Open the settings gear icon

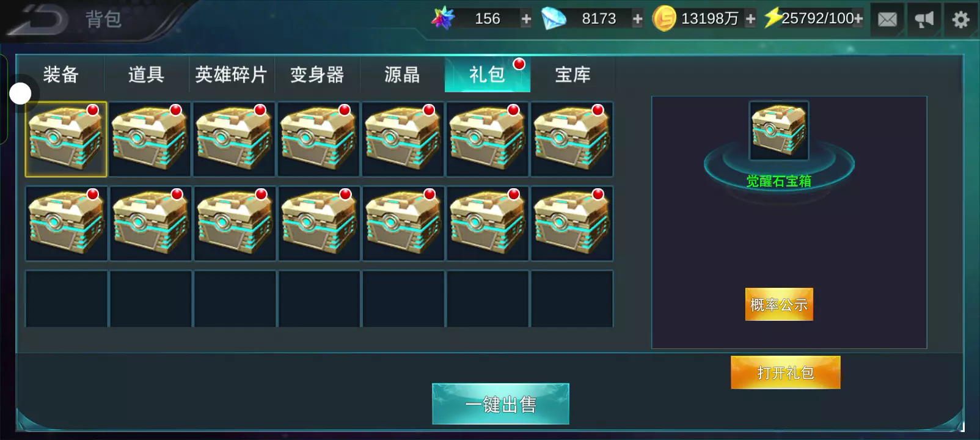[x=960, y=20]
